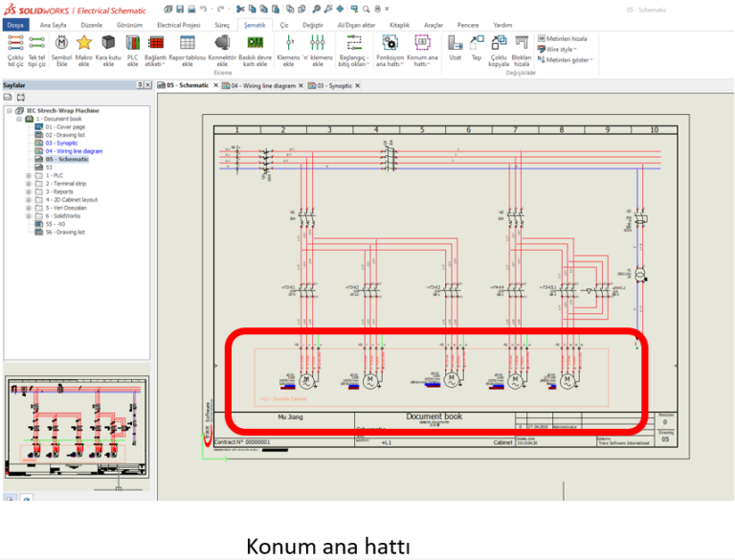Expand the 3 - Reports folder
The width and height of the screenshot is (735, 560).
click(29, 191)
